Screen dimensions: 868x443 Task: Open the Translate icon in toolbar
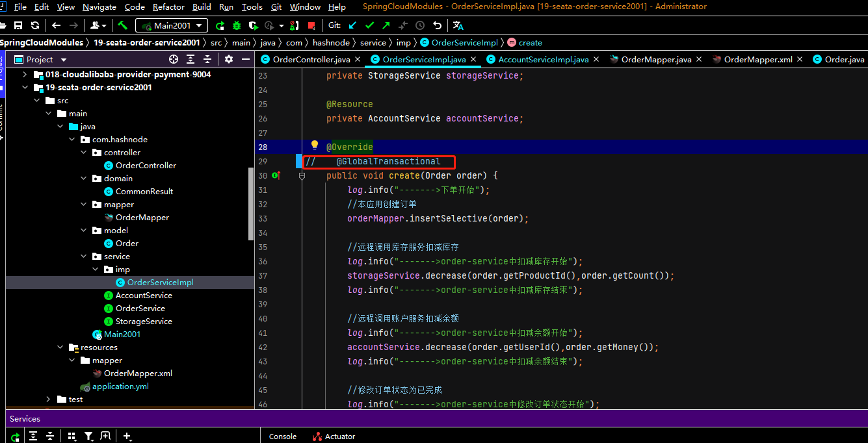tap(458, 25)
